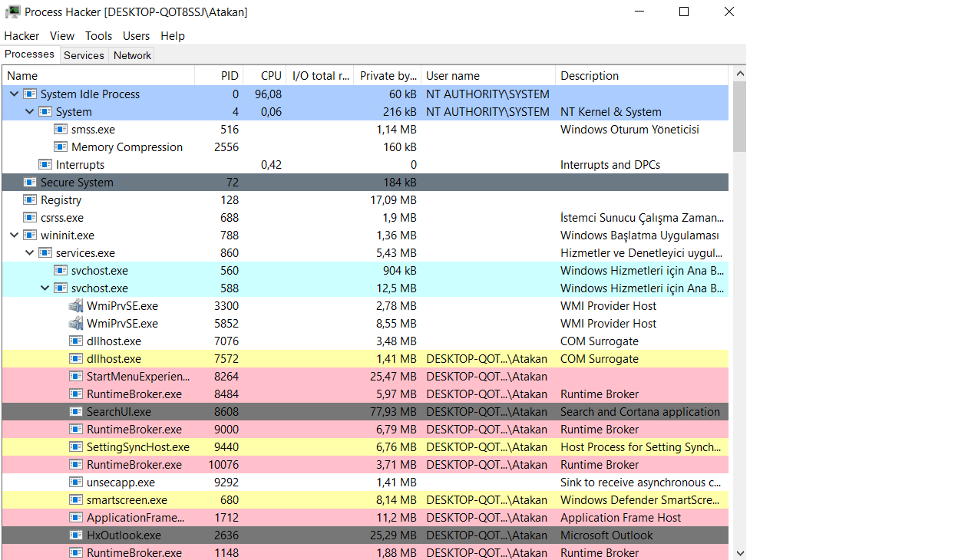Screen dimensions: 978x560
Task: Click the unsecapp.exe process icon
Action: click(76, 483)
